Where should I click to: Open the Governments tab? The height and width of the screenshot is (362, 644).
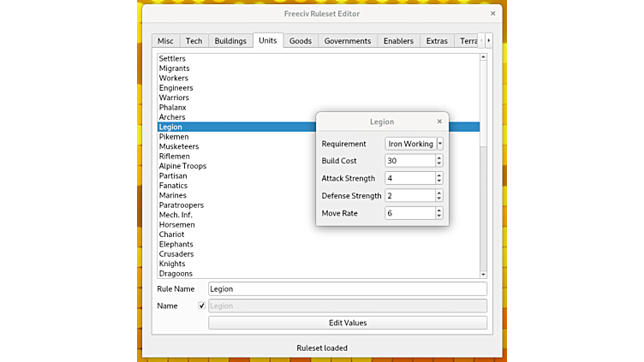point(348,41)
